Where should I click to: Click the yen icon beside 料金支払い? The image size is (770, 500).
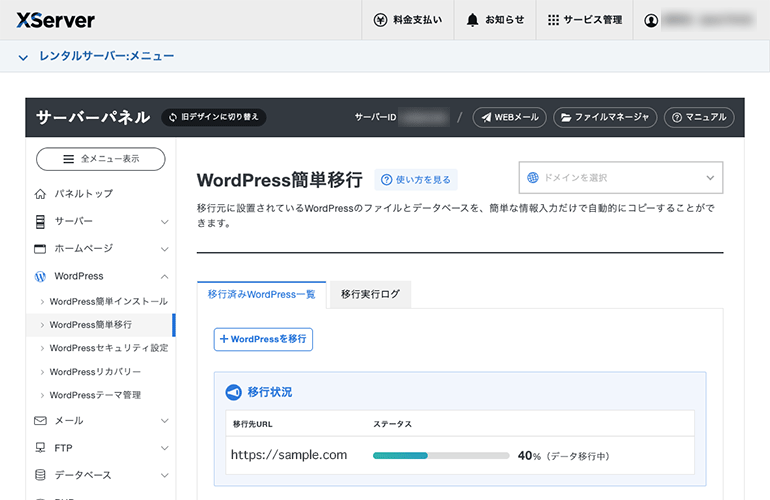tap(380, 20)
